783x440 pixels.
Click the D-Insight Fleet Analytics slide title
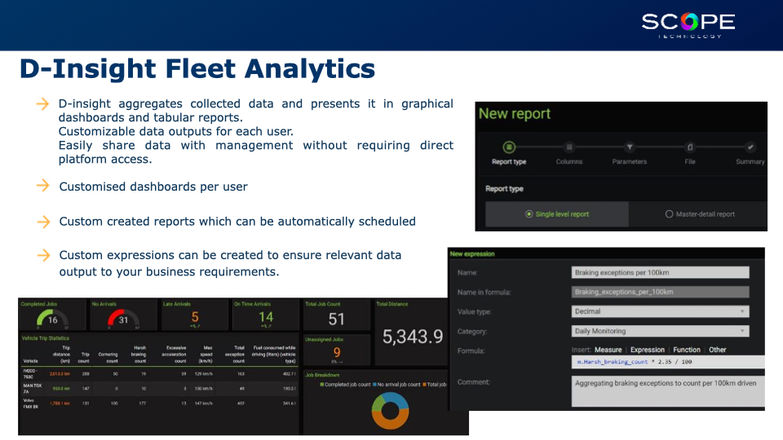197,68
